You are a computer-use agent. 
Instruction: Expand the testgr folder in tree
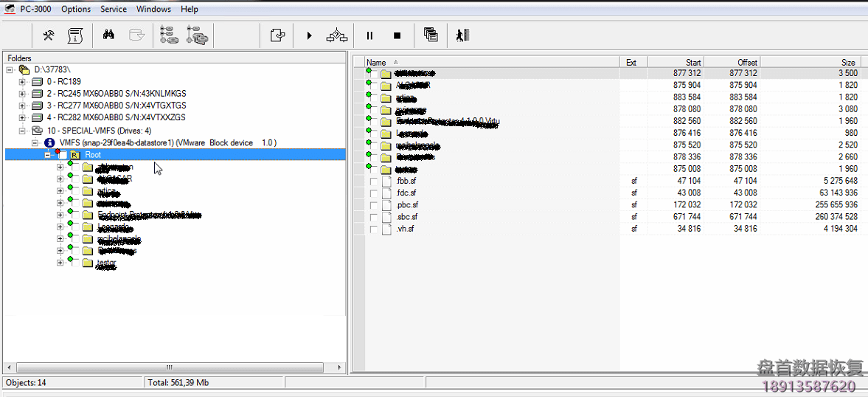coord(60,263)
